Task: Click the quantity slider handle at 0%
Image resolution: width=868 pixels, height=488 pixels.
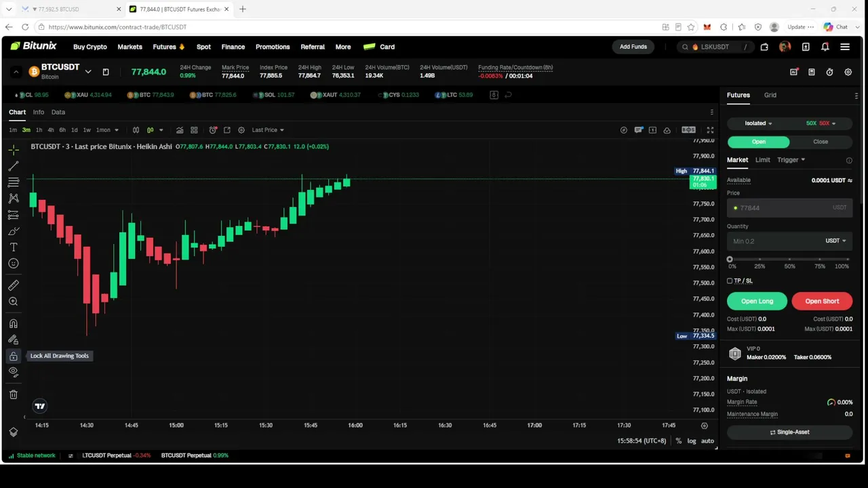Action: (x=730, y=259)
